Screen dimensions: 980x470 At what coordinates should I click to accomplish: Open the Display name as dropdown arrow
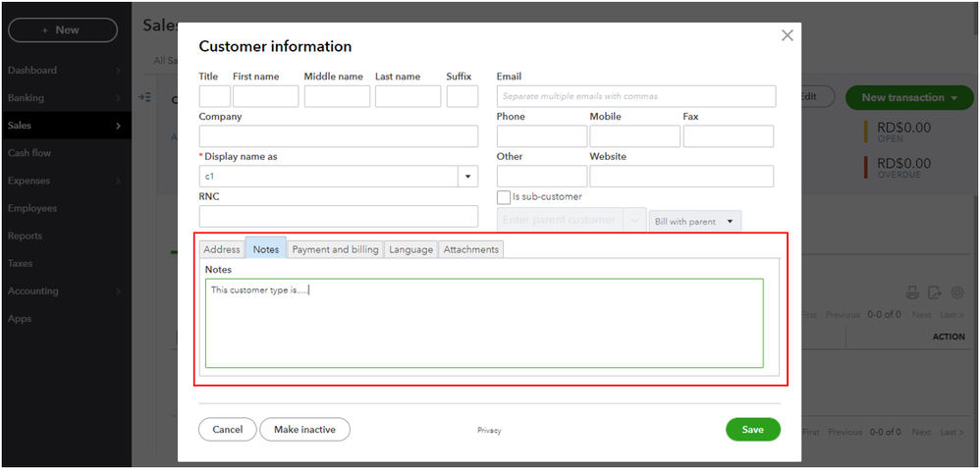(x=467, y=177)
